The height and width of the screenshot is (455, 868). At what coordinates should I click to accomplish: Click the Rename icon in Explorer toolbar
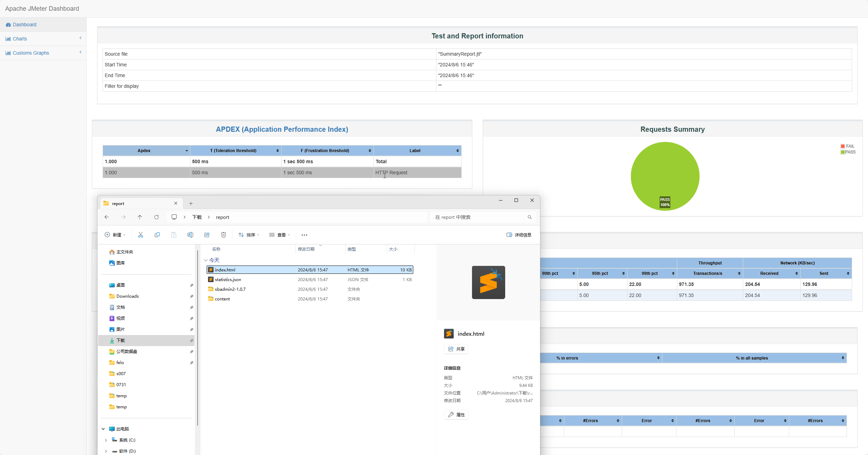click(x=190, y=235)
